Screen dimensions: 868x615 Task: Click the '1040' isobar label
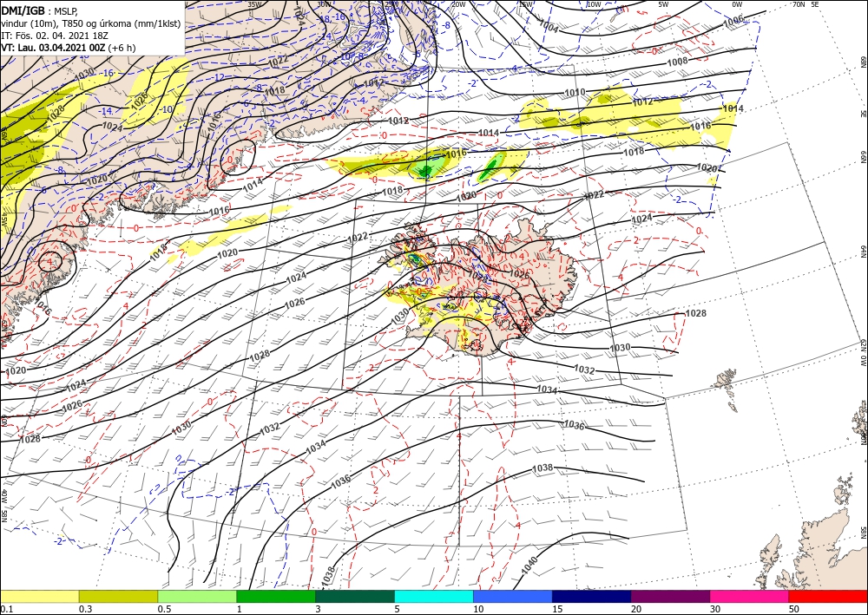(529, 566)
